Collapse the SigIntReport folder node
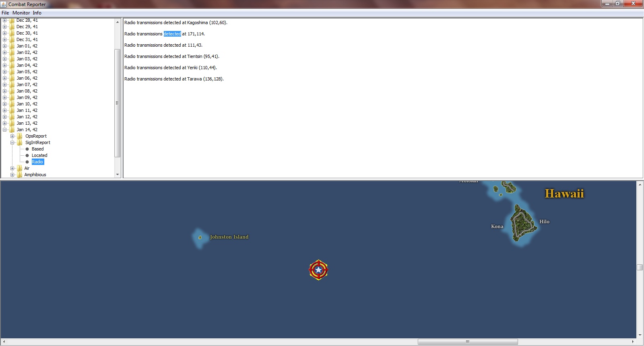The height and width of the screenshot is (346, 644). tap(12, 142)
